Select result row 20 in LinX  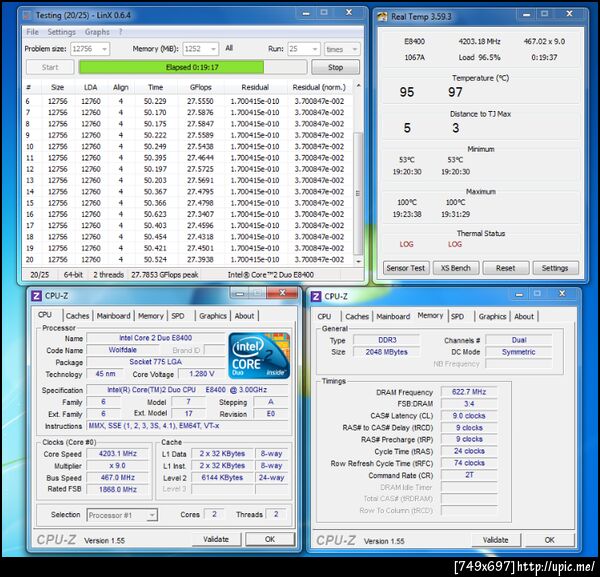(188, 259)
